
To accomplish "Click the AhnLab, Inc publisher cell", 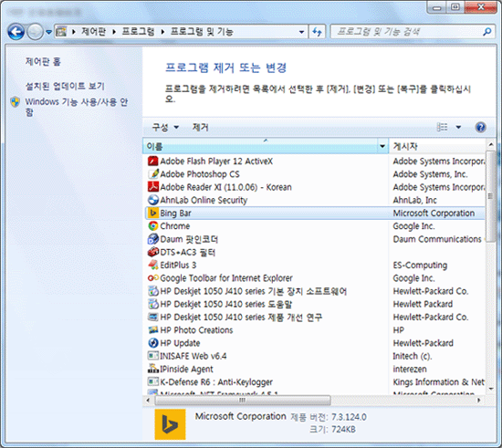I will click(x=415, y=200).
